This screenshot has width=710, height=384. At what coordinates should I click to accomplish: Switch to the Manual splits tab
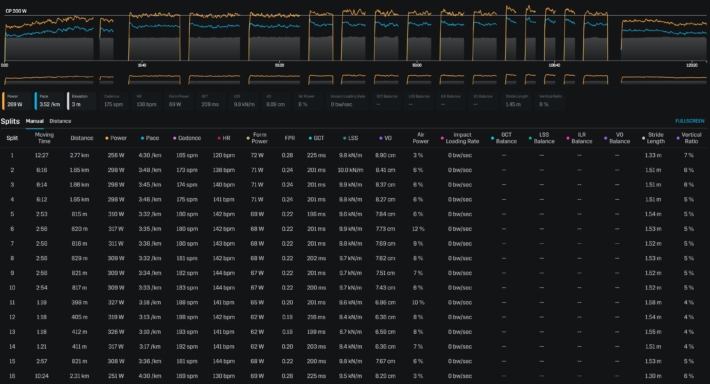34,121
